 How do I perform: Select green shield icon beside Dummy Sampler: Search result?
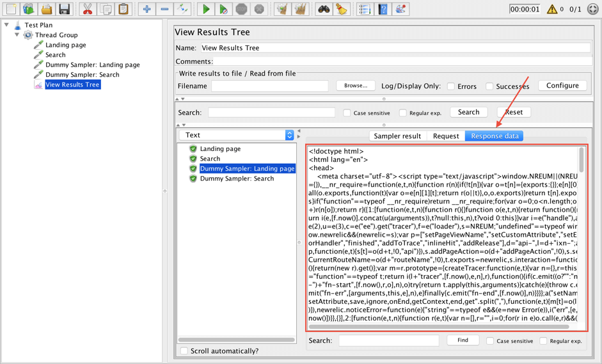[193, 178]
